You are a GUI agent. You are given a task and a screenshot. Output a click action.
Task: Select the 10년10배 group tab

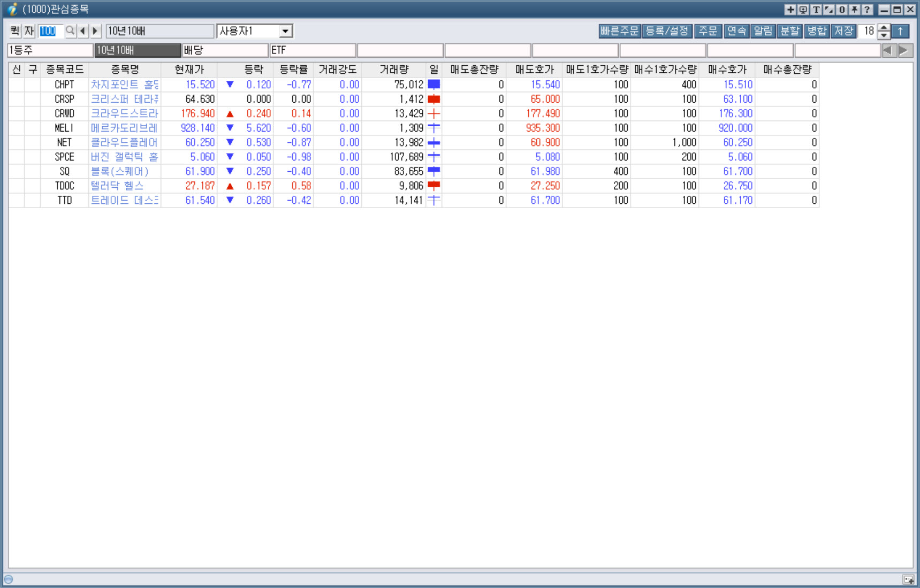tap(138, 50)
